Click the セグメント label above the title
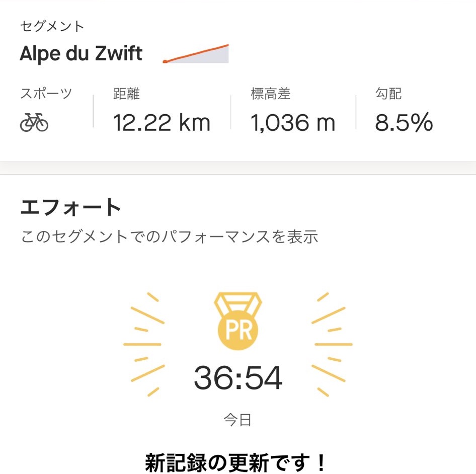The image size is (476, 474). pyautogui.click(x=52, y=26)
